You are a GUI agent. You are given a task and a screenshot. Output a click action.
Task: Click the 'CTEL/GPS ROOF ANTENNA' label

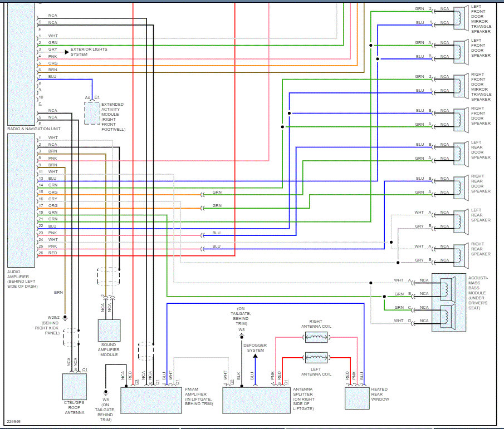[74, 407]
